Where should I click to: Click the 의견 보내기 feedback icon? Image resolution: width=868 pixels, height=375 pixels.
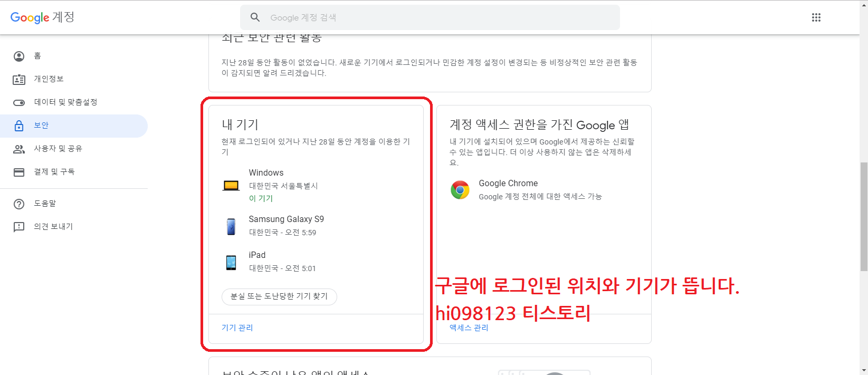[x=19, y=227]
